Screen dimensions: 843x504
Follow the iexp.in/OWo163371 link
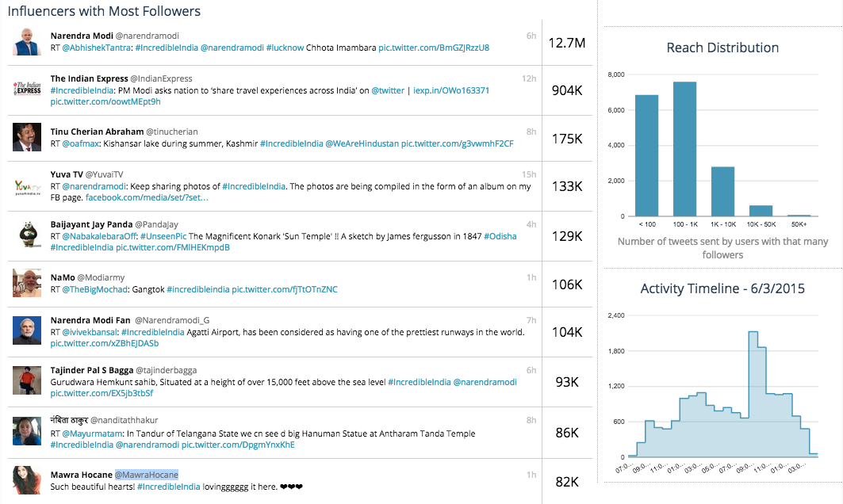[x=451, y=90]
